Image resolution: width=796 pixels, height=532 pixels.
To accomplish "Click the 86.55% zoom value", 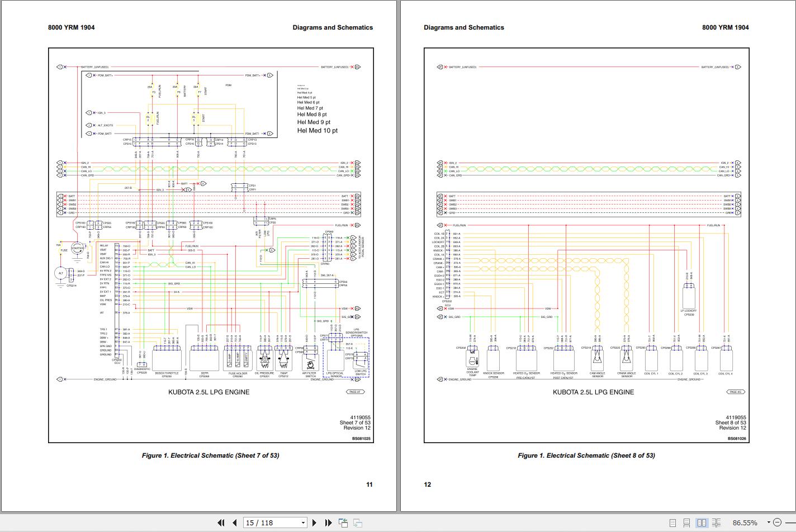I will [745, 523].
